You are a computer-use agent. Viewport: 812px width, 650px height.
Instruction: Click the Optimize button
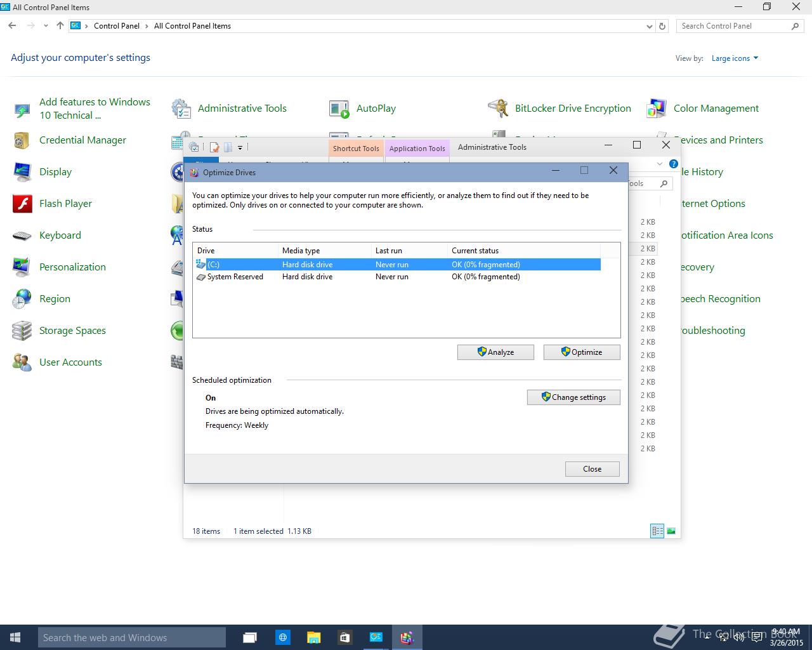pos(582,352)
